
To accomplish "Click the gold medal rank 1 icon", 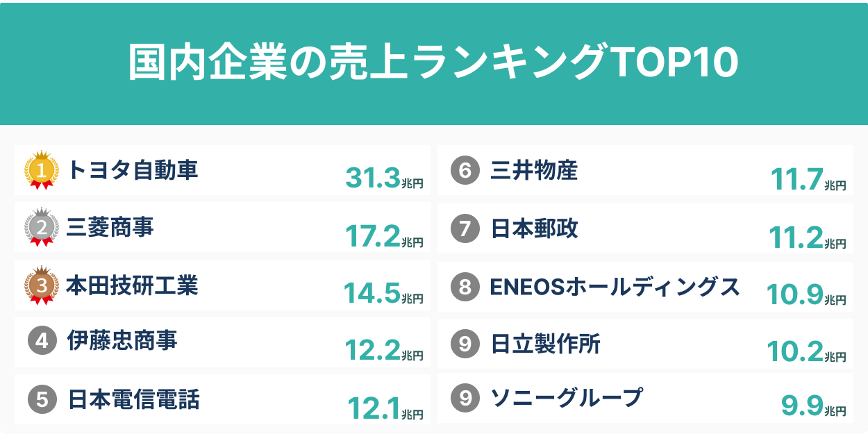I will coord(41,171).
